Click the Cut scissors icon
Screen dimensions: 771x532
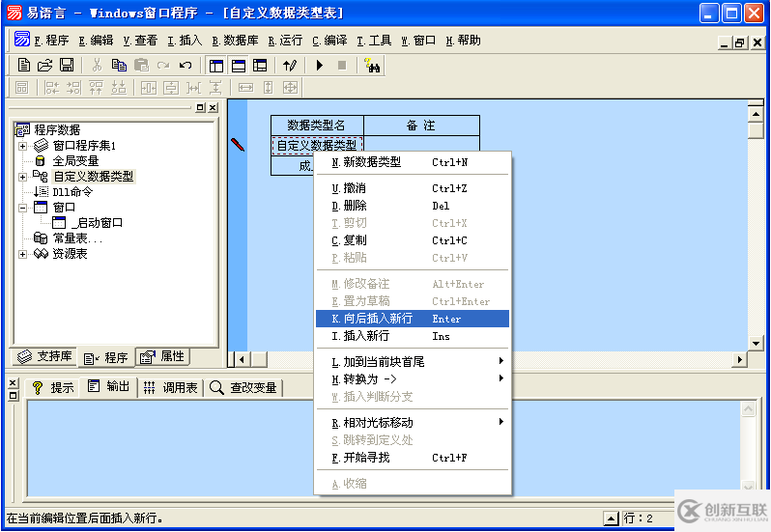(x=97, y=65)
